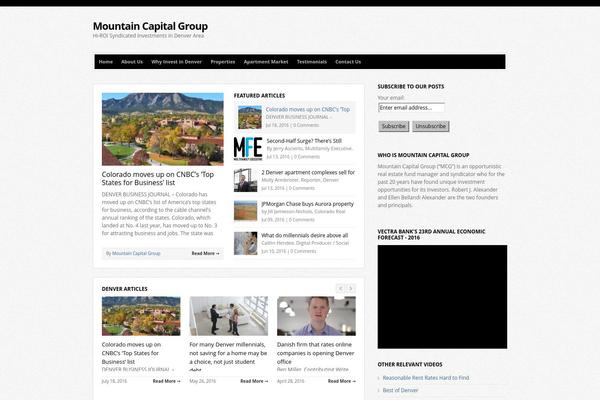
Task: Click the campus thumbnail in Featured Articles list
Action: 249,118
